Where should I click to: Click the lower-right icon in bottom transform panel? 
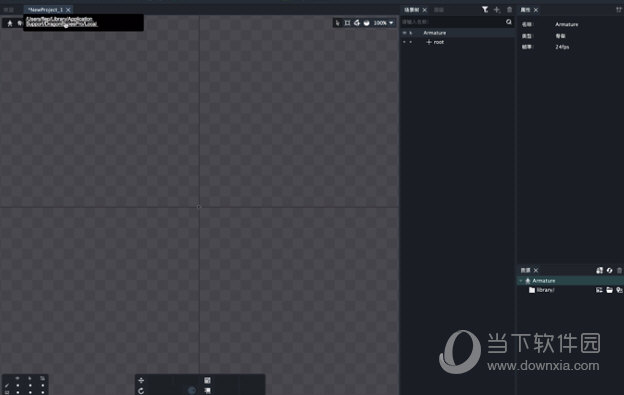coord(207,391)
